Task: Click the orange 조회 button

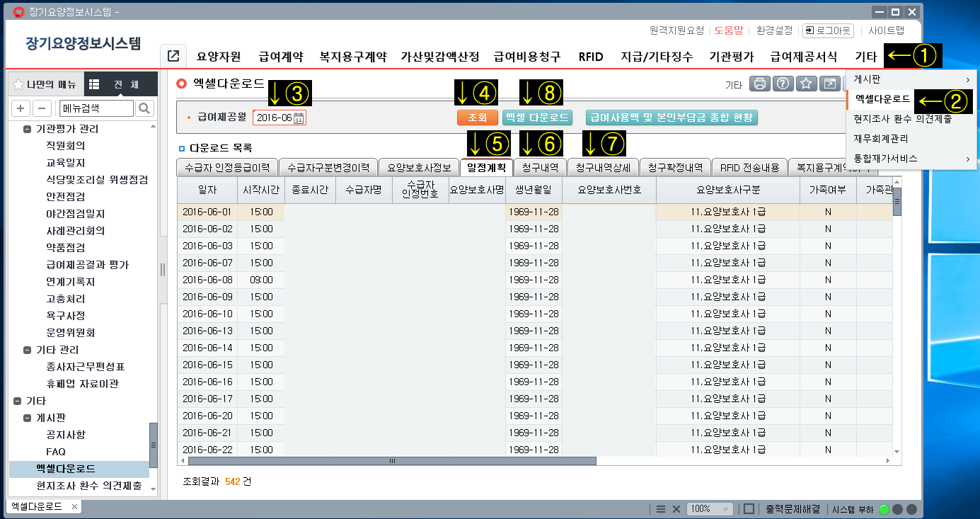Action: pos(478,118)
